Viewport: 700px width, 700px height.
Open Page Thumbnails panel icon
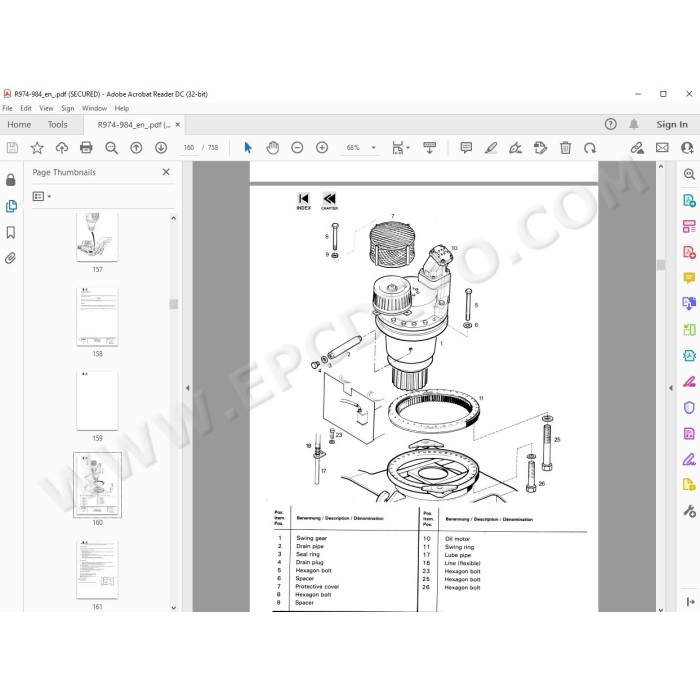(11, 206)
